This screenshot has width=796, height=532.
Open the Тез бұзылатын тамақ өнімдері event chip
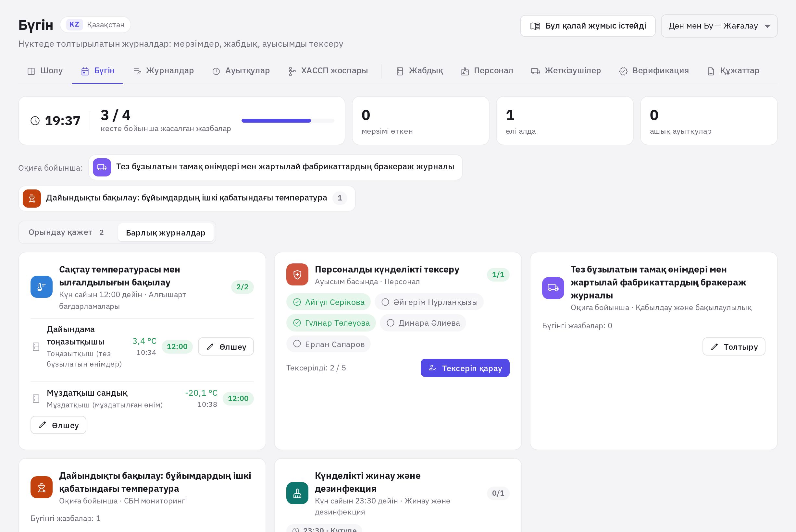point(275,167)
